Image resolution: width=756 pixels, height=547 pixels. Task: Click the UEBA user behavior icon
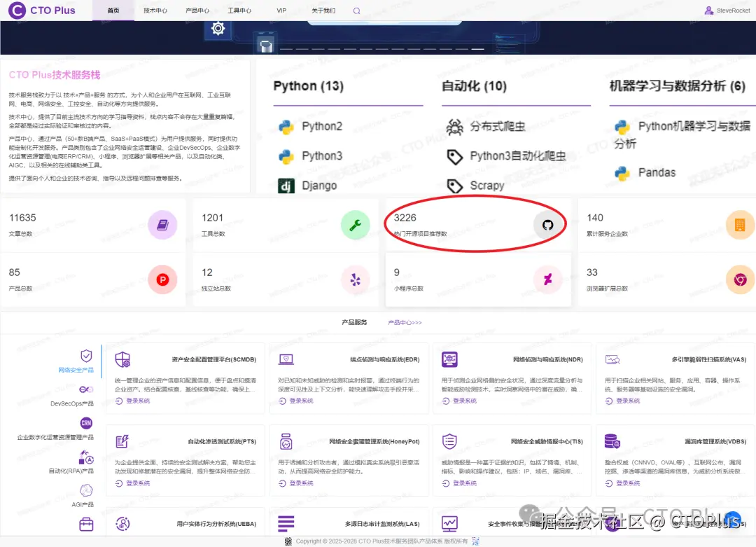(x=122, y=524)
